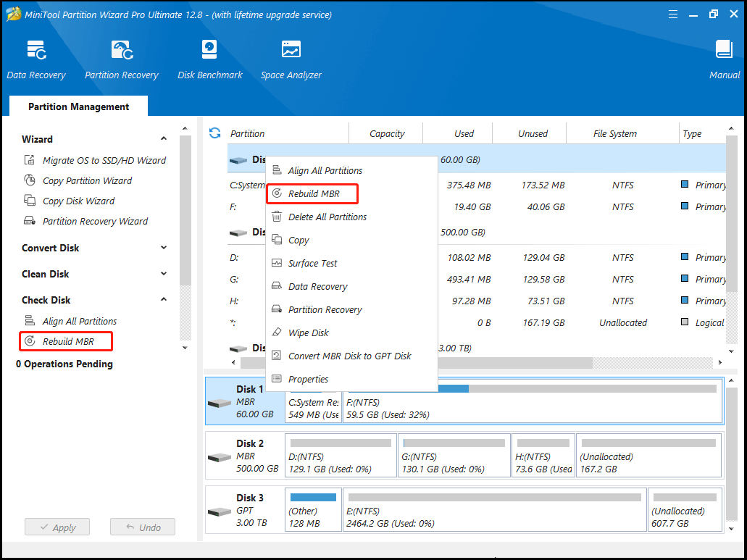Viewport: 747px width, 560px height.
Task: Click the Disk 1 drive icon in disk map
Action: [220, 404]
